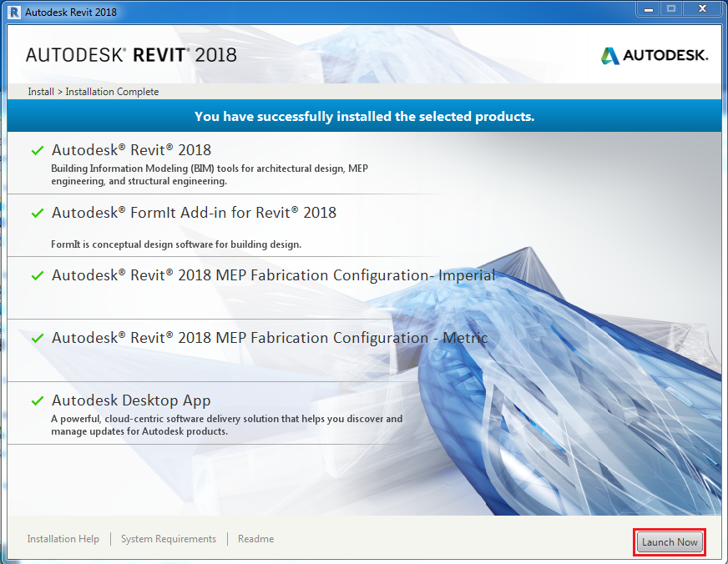
Task: Click the Installation Complete breadcrumb text
Action: pyautogui.click(x=112, y=92)
